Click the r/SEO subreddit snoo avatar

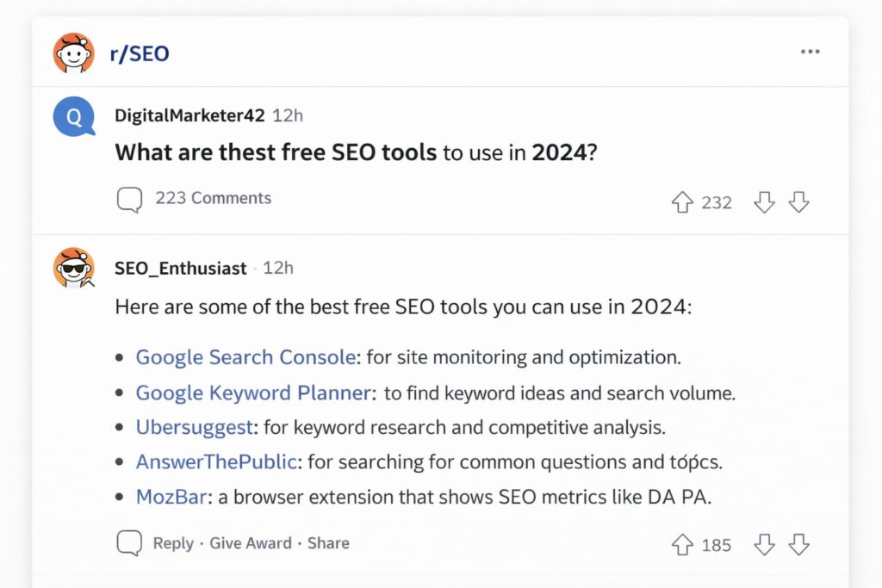[74, 53]
